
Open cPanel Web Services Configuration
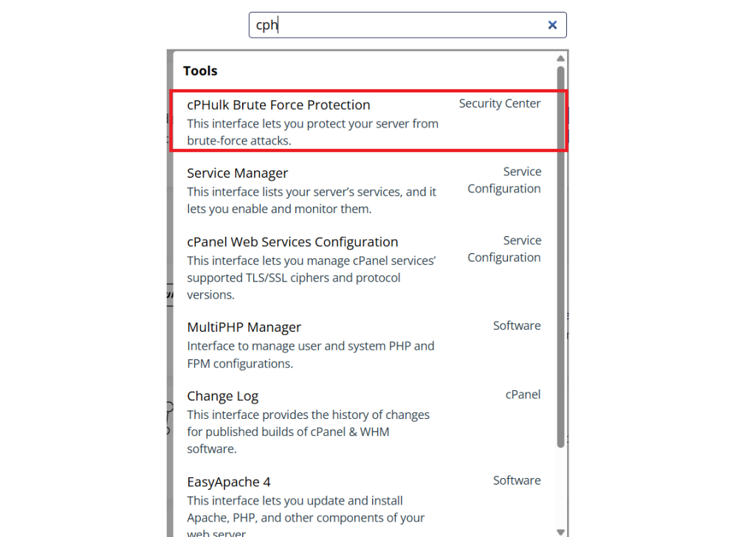tap(292, 242)
